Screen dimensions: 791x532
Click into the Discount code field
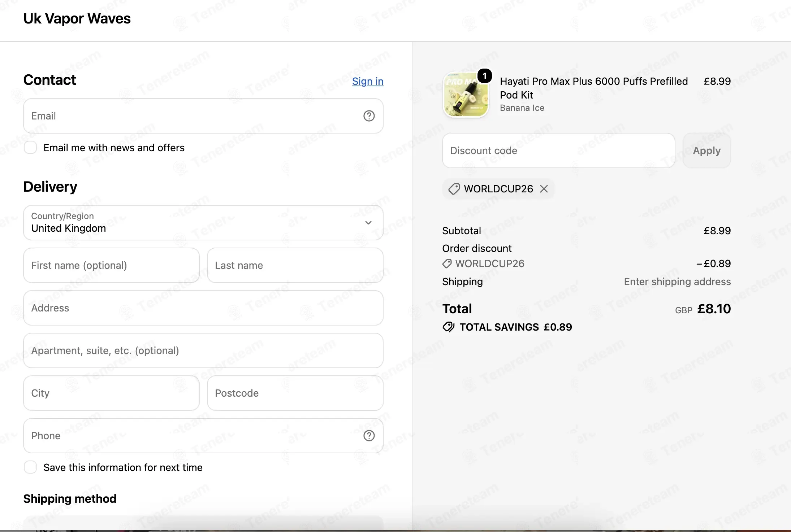click(558, 151)
